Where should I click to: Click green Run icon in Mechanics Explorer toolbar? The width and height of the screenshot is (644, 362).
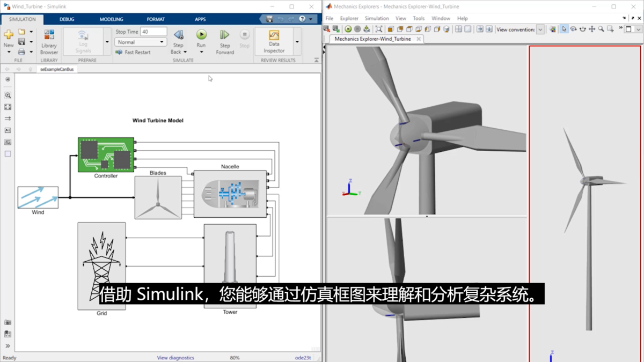coord(348,29)
